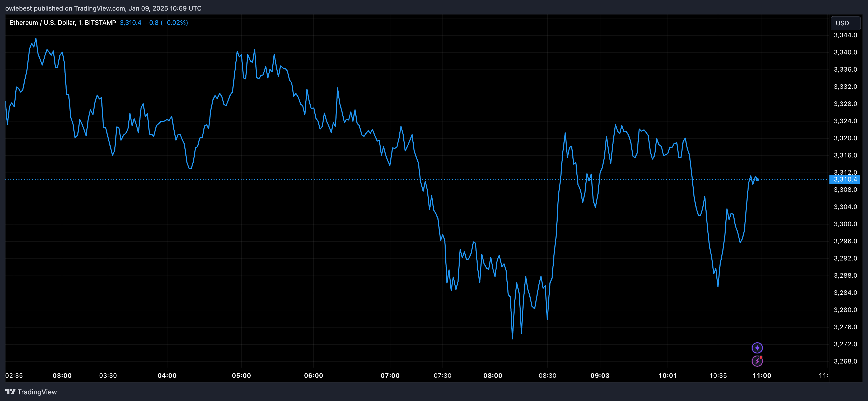Viewport: 868px width, 401px height.
Task: Click the 3,344.0 price axis label
Action: tap(845, 35)
